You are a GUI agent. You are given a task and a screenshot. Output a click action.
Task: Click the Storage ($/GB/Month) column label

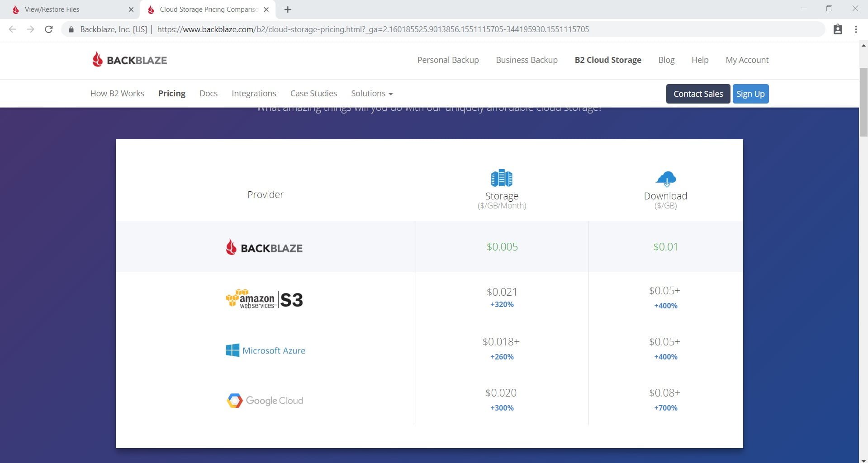[502, 200]
